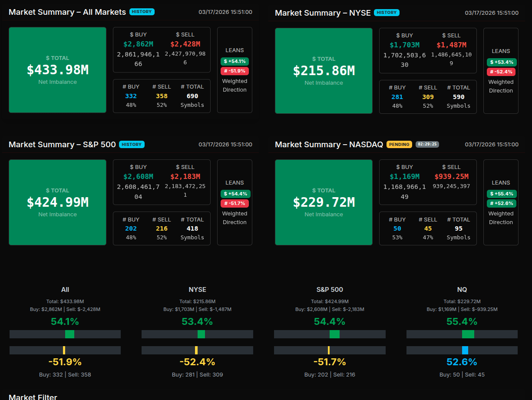Click HISTORY badge beside All Markets title
532x400 pixels.
[x=142, y=12]
